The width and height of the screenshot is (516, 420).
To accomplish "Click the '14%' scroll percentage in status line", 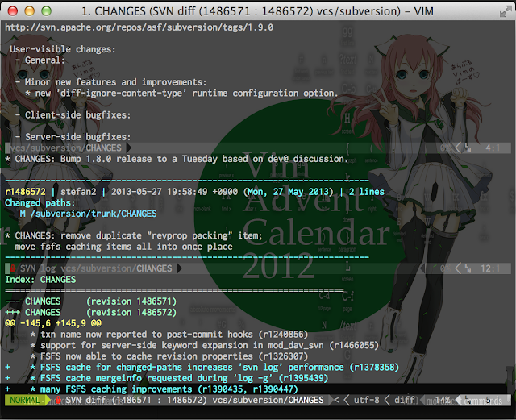I will point(443,401).
